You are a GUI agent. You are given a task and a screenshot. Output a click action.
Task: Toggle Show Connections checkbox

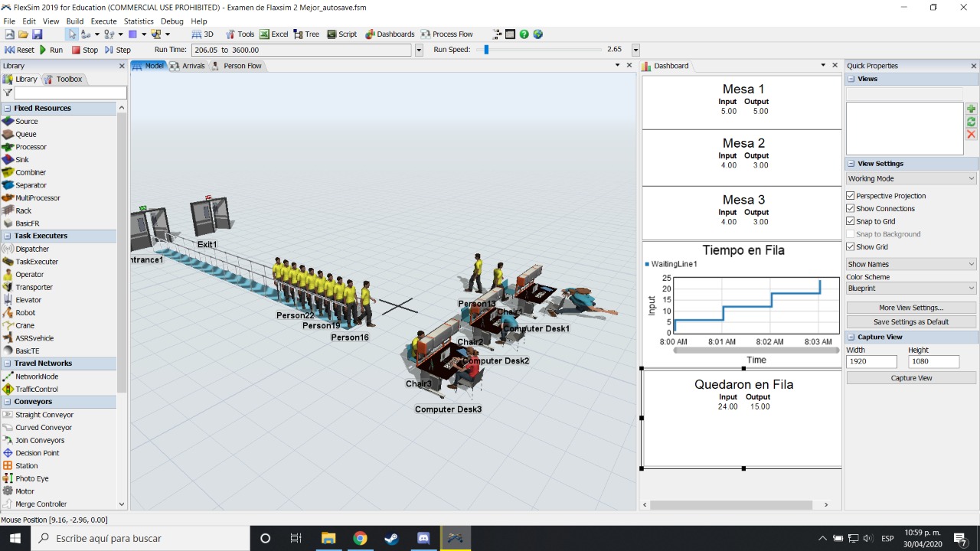[x=851, y=209]
